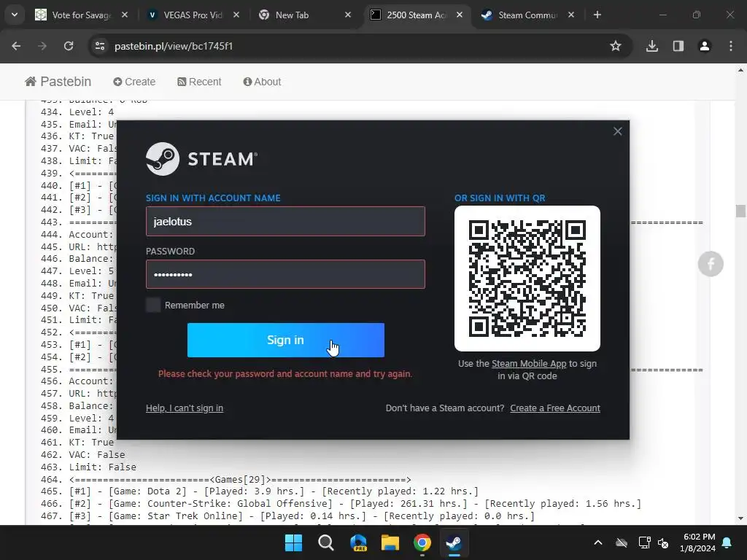Image resolution: width=747 pixels, height=560 pixels.
Task: Open the browser downloads icon
Action: click(x=652, y=46)
